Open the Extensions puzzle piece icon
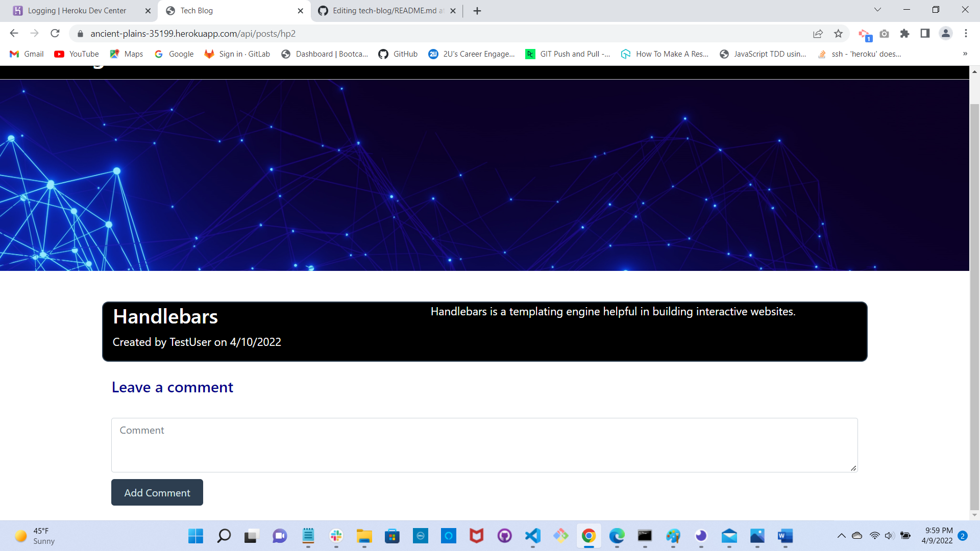This screenshot has height=551, width=980. pos(905,33)
